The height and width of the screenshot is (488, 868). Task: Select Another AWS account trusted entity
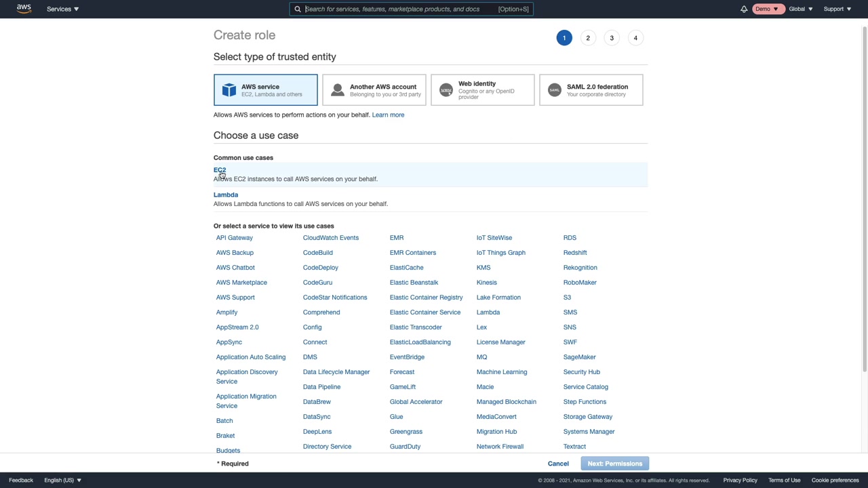pyautogui.click(x=374, y=90)
